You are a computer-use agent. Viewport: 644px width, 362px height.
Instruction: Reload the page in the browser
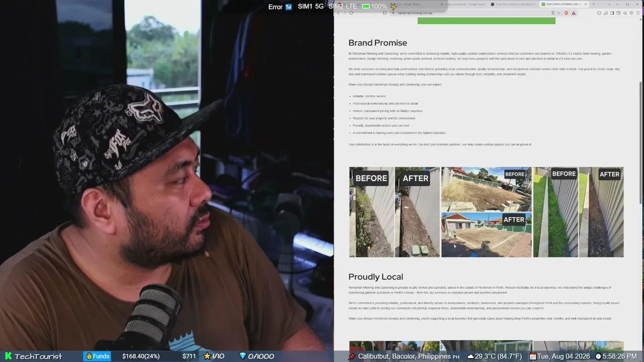[351, 13]
